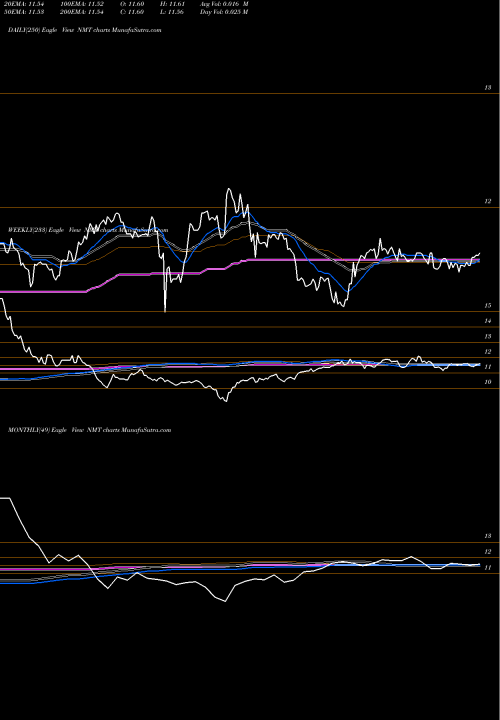Click the 11 price label on monthly chart
This screenshot has width=500, height=720.
(488, 568)
